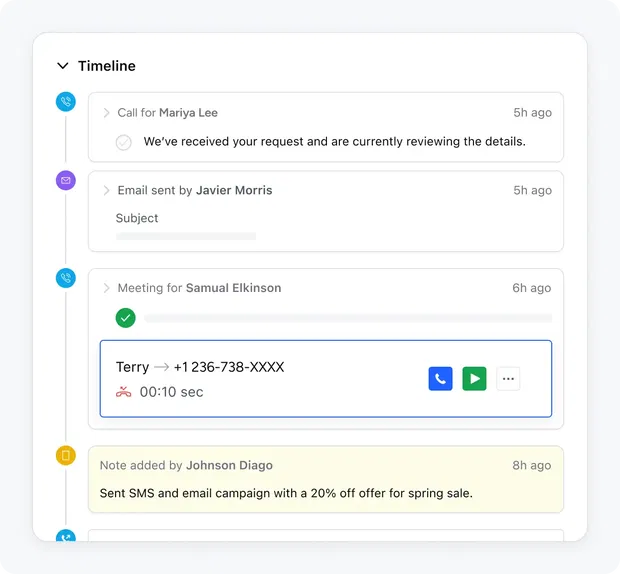Click the email subject placeholder bar
This screenshot has height=574, width=620.
(186, 236)
